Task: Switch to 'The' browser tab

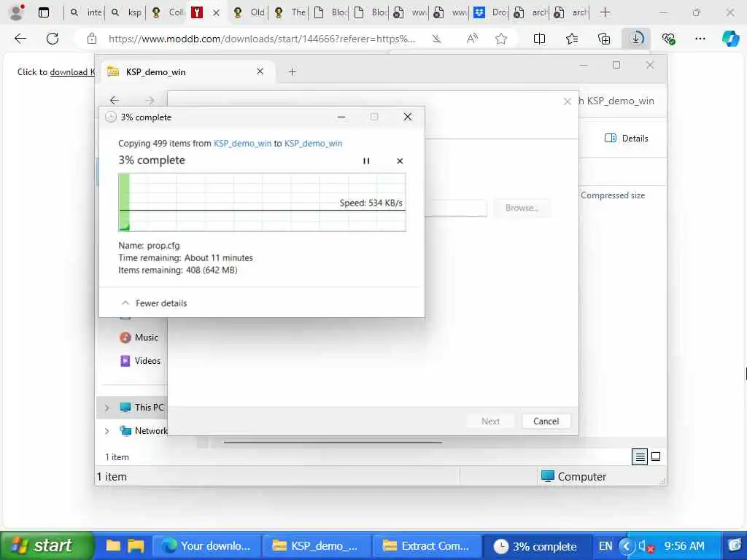Action: (x=290, y=12)
